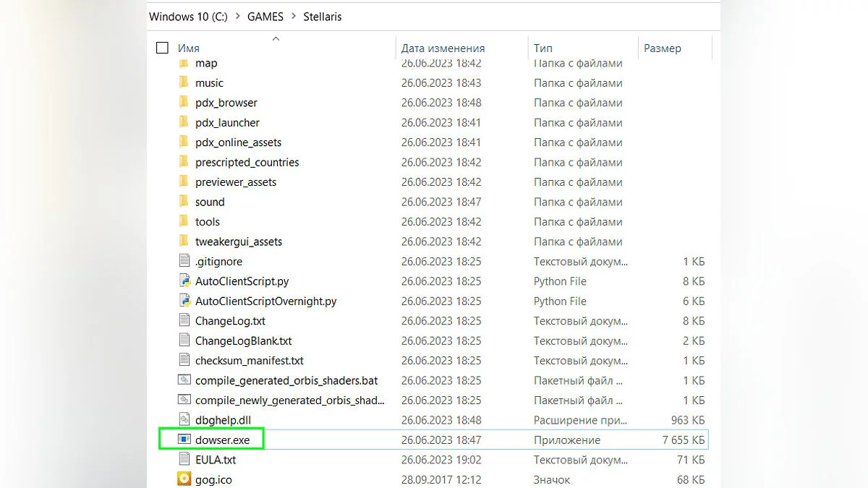Screen dimensions: 868x488
Task: Click the EULA.txt document icon
Action: point(184,459)
